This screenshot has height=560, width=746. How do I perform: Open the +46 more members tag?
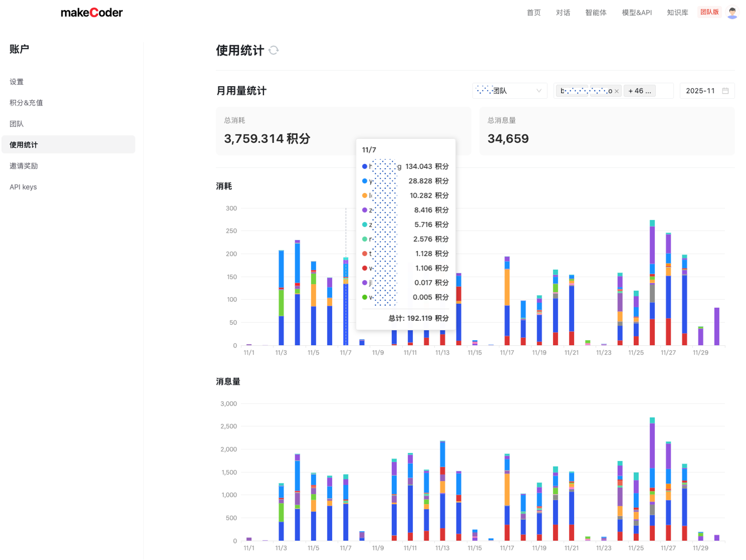pyautogui.click(x=640, y=91)
